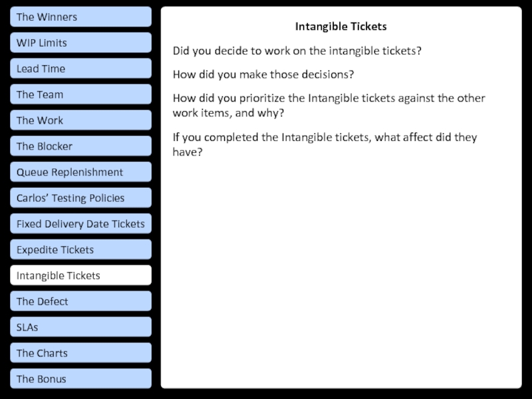
Task: Select the WIP Limits tab
Action: 80,43
